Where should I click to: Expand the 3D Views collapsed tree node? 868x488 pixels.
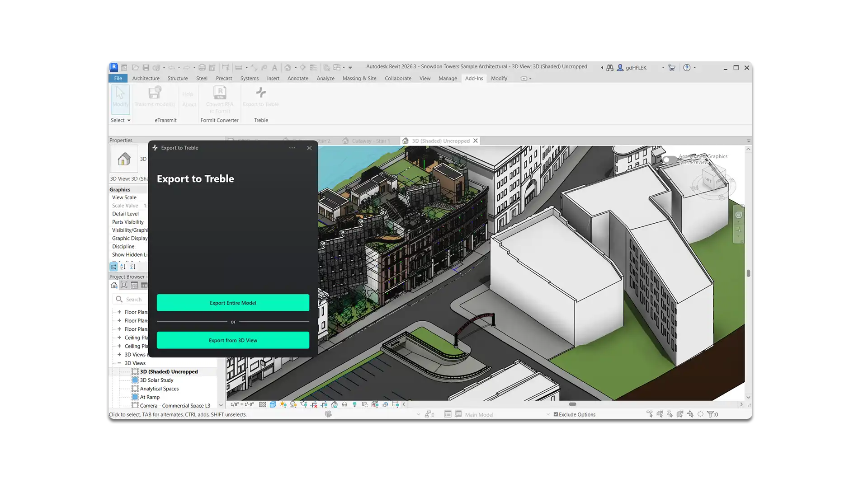tap(119, 355)
